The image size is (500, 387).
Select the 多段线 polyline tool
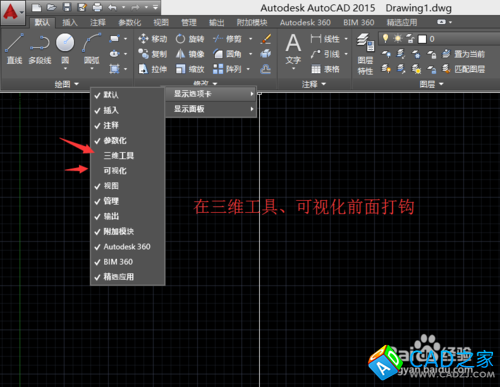[x=40, y=48]
